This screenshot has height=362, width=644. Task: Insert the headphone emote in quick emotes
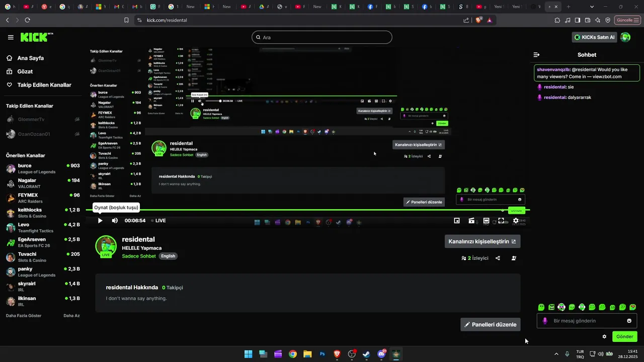(582, 307)
